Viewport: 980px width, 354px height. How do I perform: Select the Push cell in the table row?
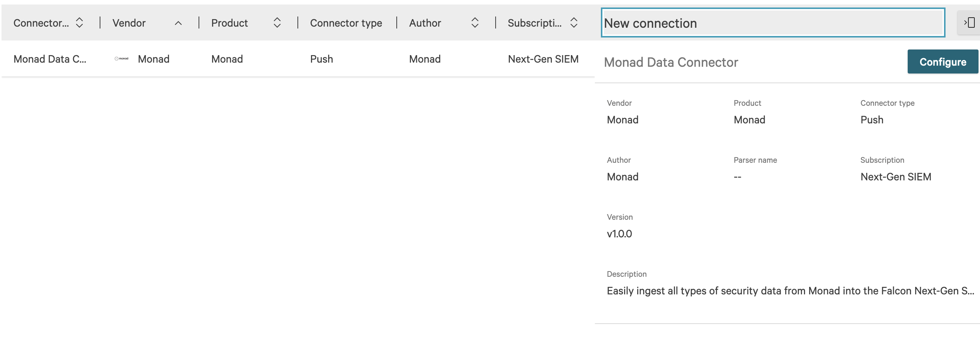click(x=321, y=59)
